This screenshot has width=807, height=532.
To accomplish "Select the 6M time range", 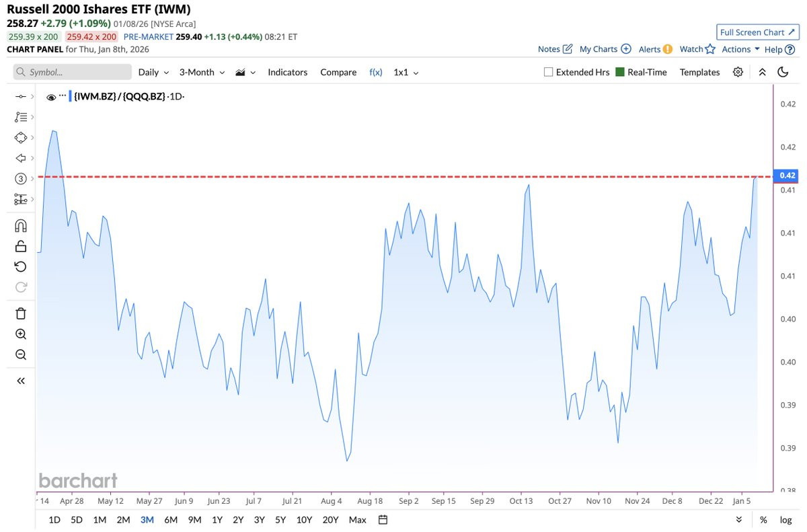I will click(171, 519).
